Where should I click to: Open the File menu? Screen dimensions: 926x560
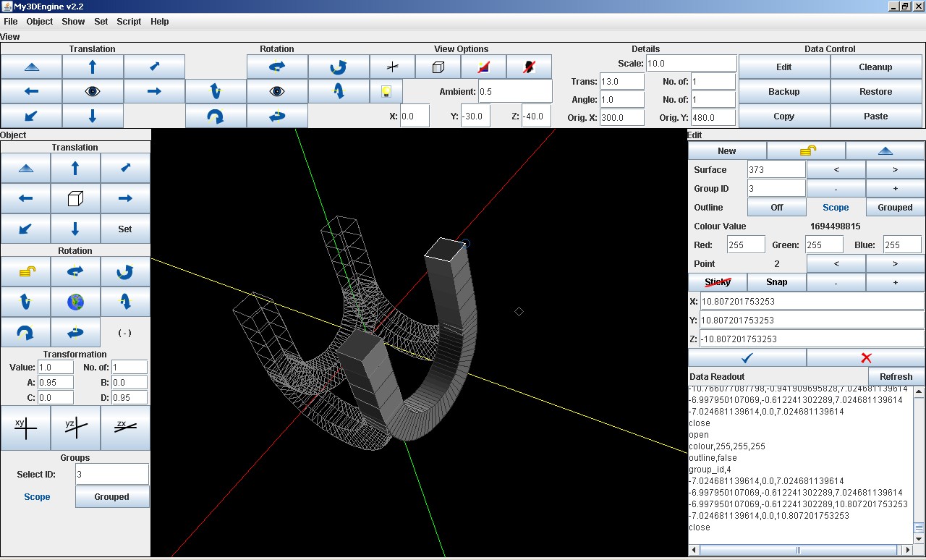[10, 21]
